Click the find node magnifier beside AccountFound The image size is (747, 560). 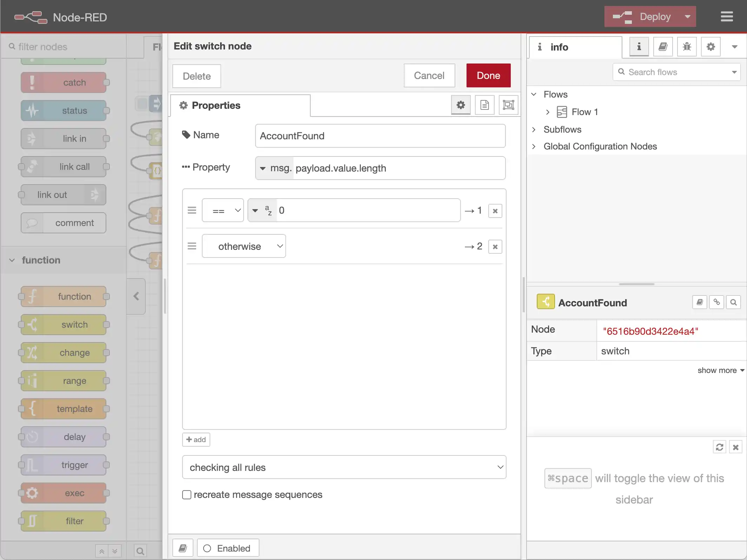click(x=733, y=302)
